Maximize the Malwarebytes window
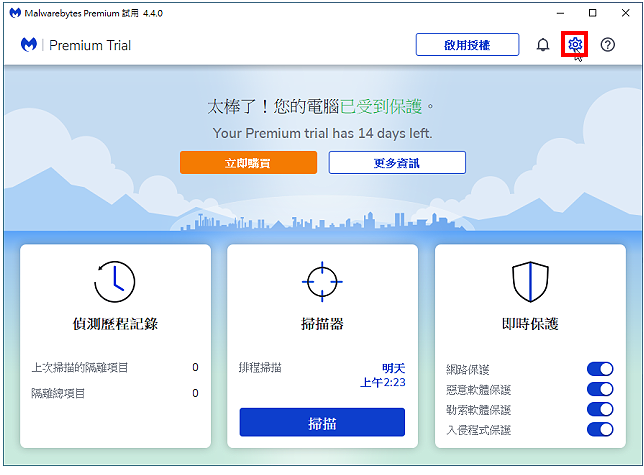 tap(592, 13)
